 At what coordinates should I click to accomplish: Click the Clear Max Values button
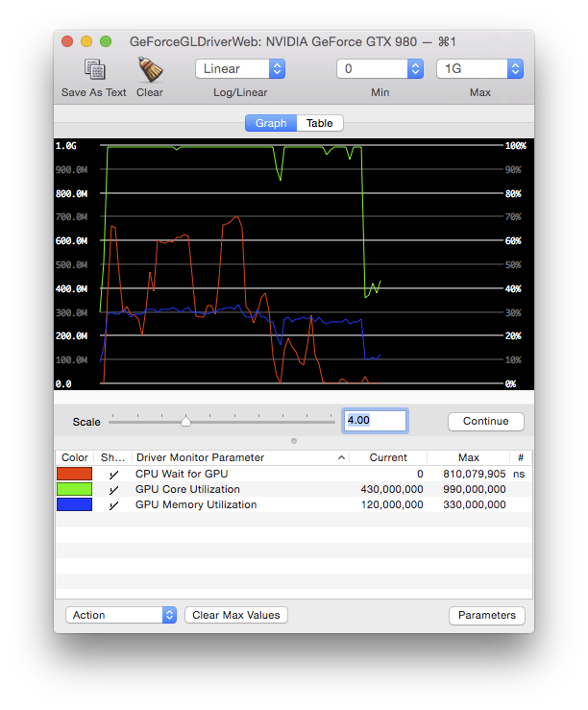[235, 615]
